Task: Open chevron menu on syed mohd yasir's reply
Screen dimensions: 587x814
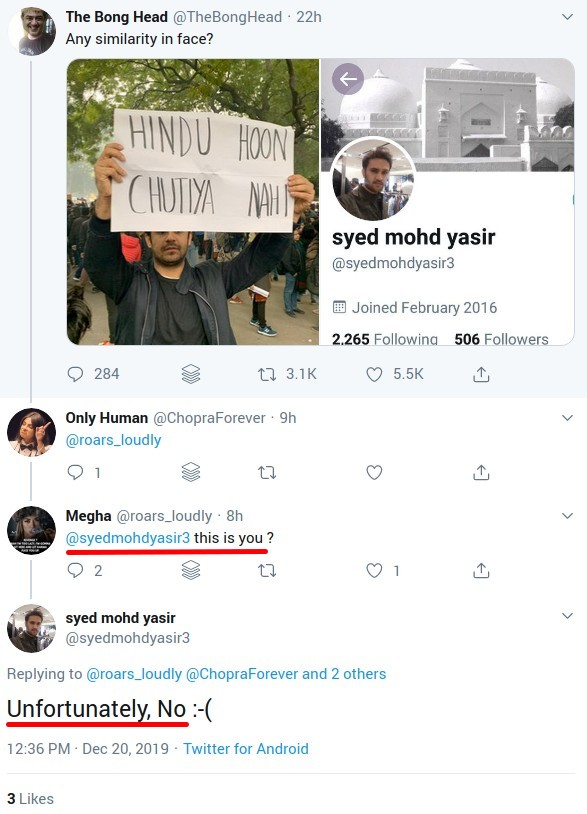Action: coord(567,616)
